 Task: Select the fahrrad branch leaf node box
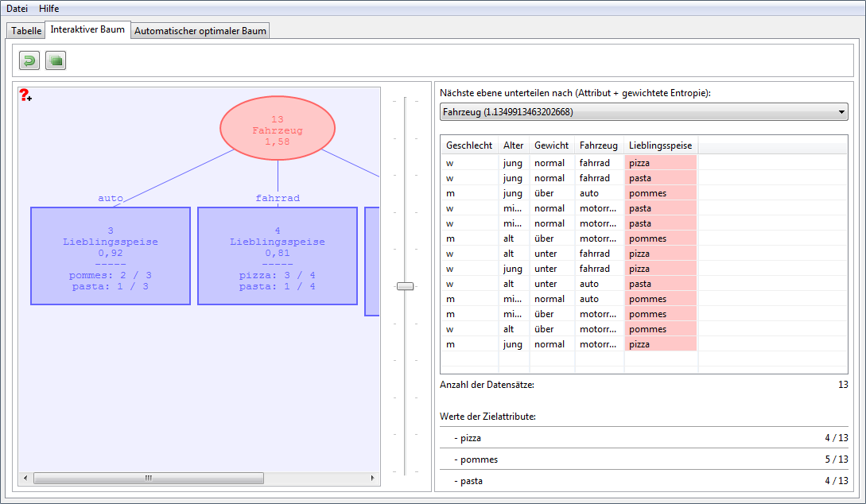pos(278,256)
